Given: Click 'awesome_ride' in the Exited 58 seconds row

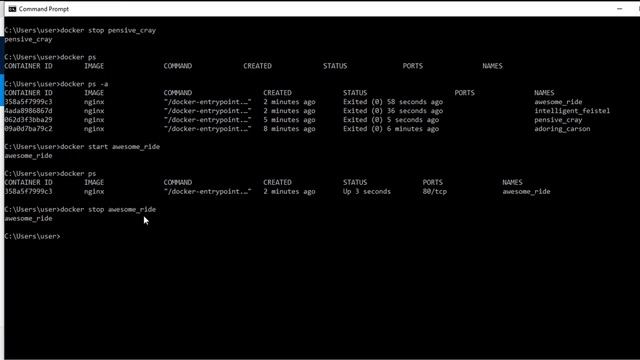Looking at the screenshot, I should tap(558, 102).
